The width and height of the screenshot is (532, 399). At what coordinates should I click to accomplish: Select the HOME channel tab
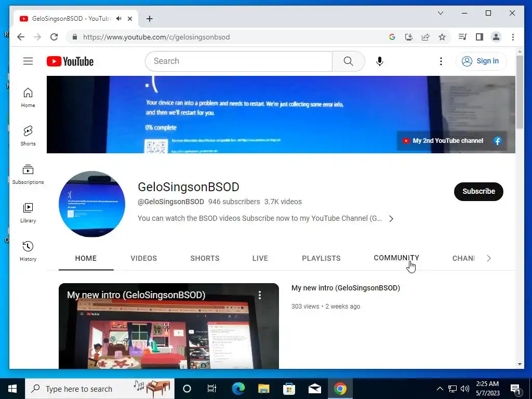(x=86, y=258)
